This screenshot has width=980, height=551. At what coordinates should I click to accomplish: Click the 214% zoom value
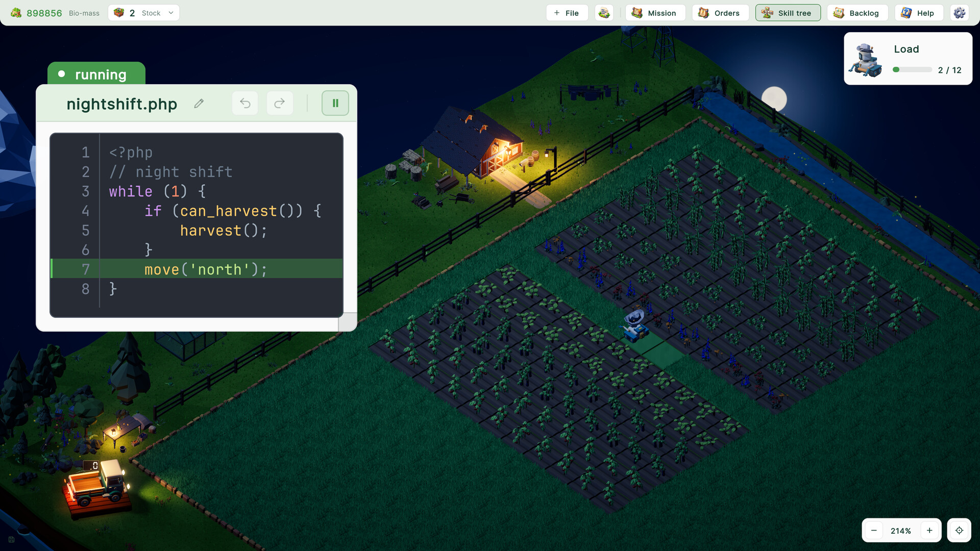(901, 531)
